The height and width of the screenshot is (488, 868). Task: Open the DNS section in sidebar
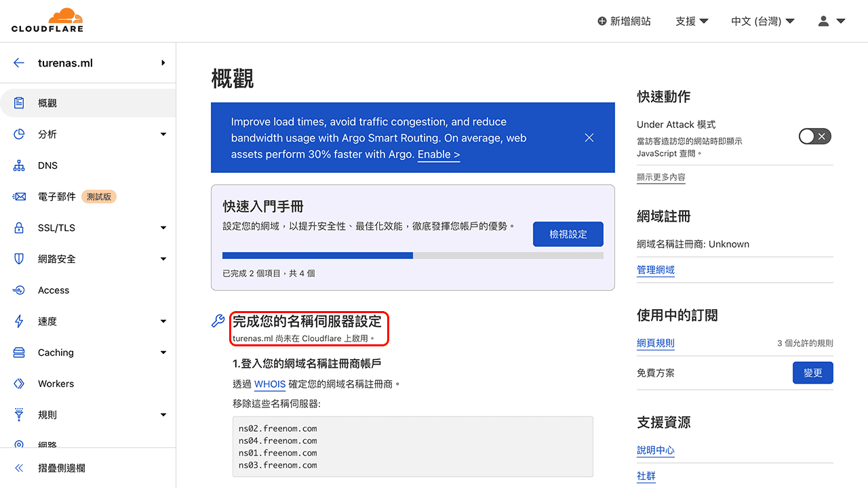pos(47,165)
